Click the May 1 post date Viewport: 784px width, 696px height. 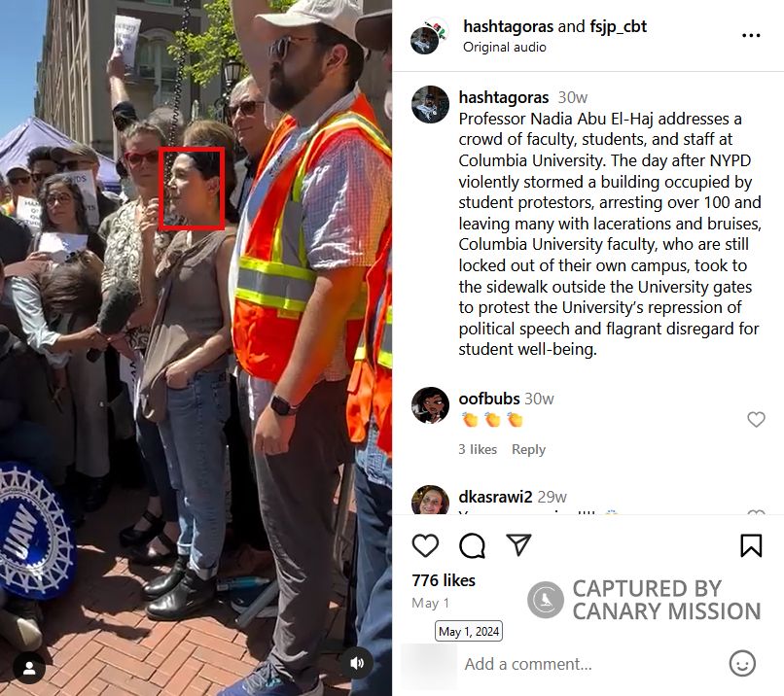(x=430, y=603)
